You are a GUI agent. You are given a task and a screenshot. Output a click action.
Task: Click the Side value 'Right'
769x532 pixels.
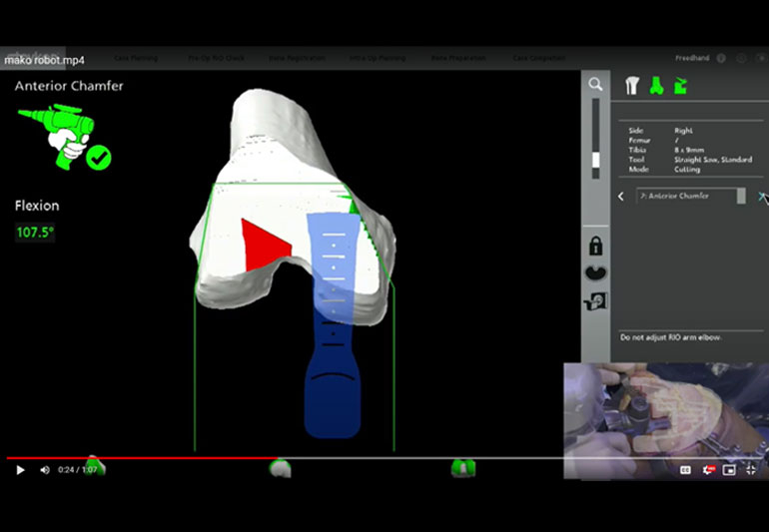coord(684,131)
